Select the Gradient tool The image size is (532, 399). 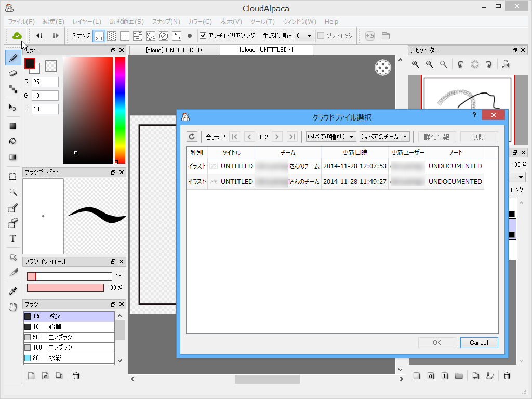coord(13,157)
